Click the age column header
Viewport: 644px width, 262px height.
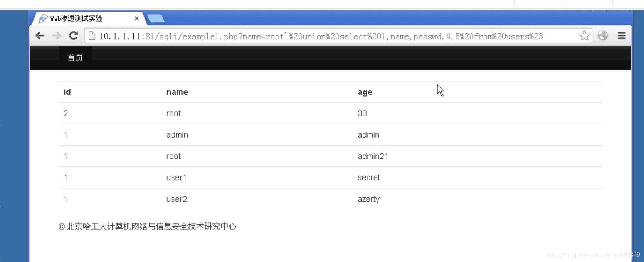click(365, 92)
